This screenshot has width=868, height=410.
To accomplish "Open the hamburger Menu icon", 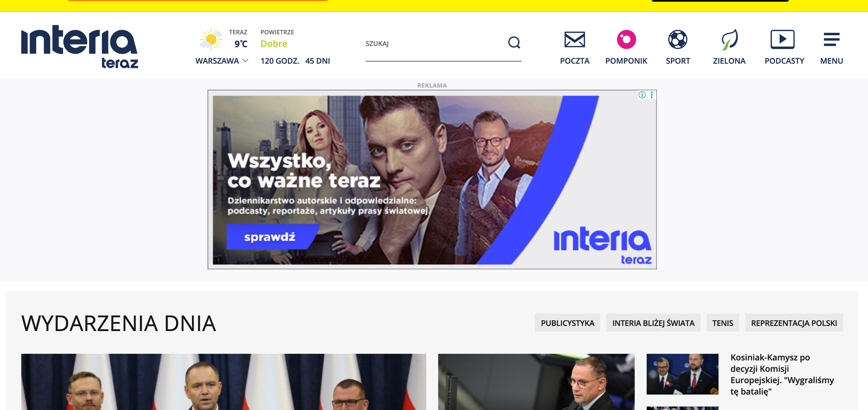I will pos(832,39).
